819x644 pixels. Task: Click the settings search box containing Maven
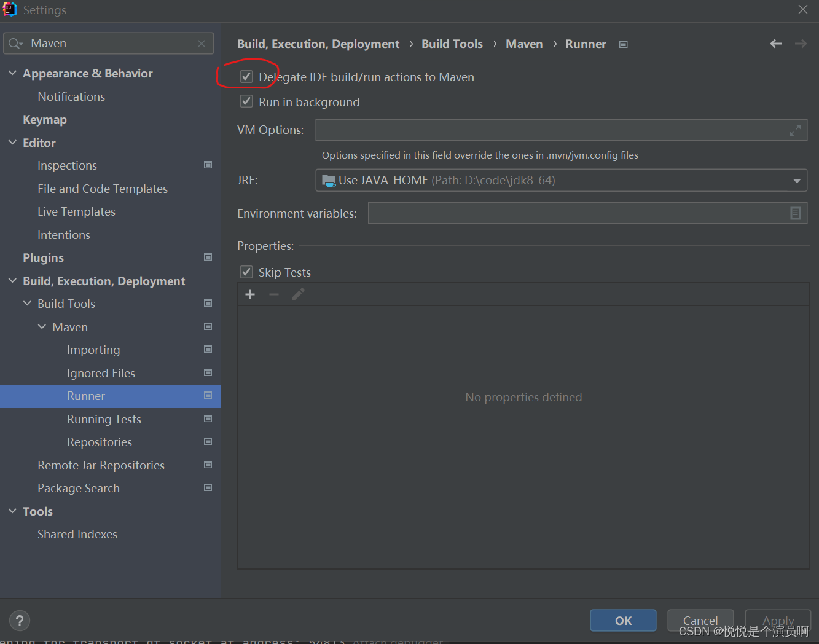109,44
